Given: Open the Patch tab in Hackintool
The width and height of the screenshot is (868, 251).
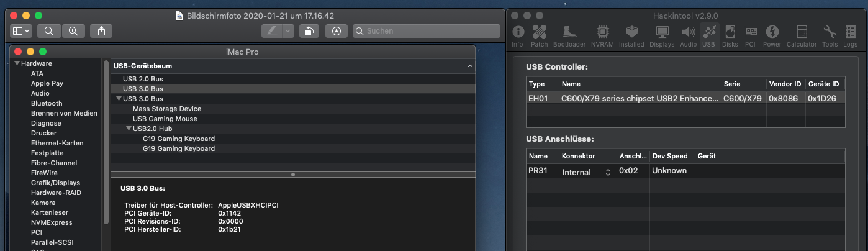Looking at the screenshot, I should 540,35.
